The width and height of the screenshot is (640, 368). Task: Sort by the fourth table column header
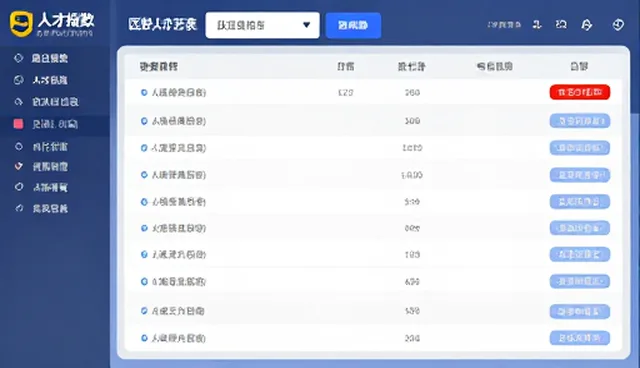495,66
